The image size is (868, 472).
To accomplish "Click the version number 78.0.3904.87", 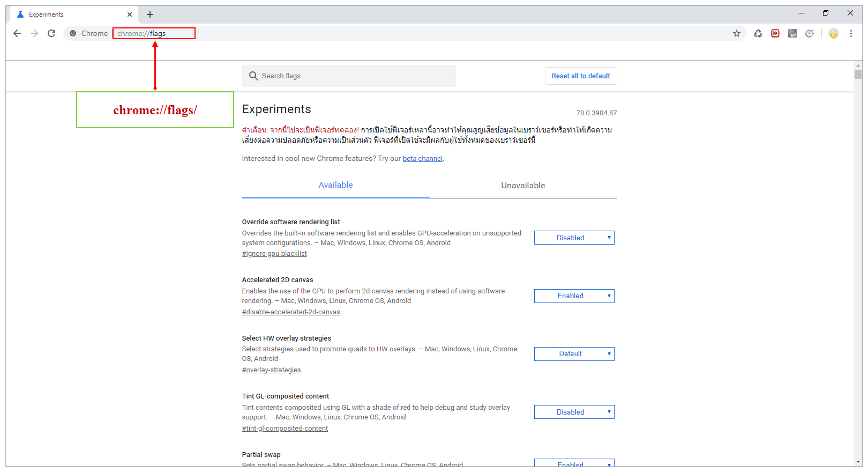I will pos(596,113).
